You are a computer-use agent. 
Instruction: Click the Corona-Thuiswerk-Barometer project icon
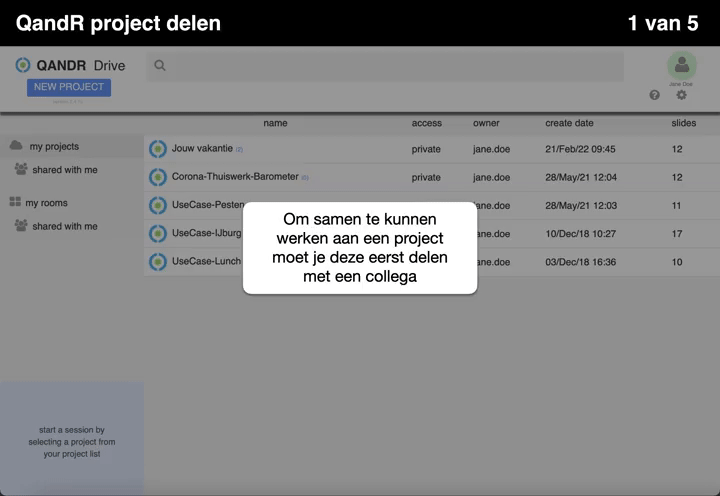[158, 177]
